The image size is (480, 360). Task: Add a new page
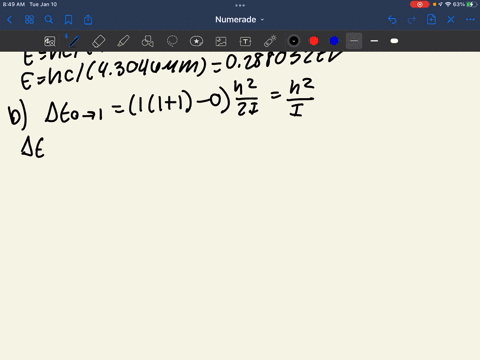[x=431, y=20]
